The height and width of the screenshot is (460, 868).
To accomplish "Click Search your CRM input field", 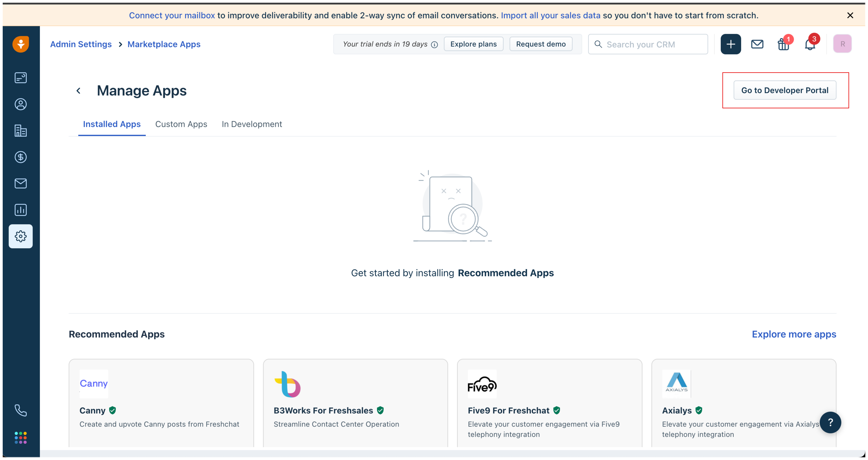I will pyautogui.click(x=648, y=44).
